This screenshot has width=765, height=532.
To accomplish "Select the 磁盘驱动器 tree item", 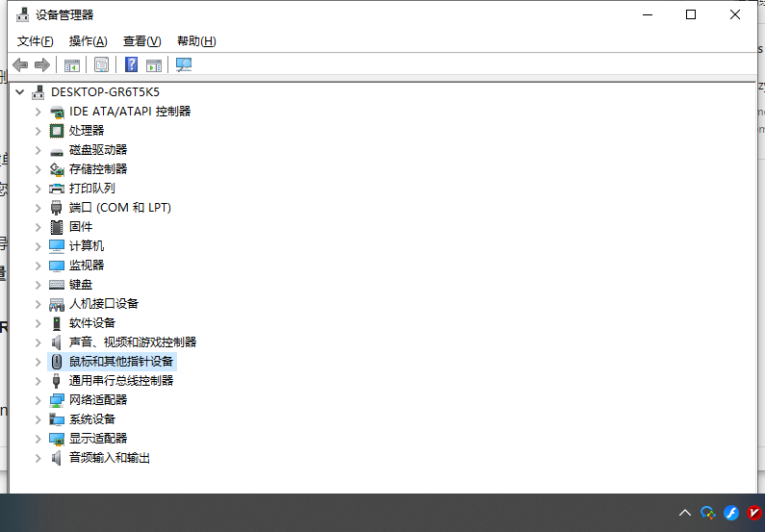I will click(98, 150).
